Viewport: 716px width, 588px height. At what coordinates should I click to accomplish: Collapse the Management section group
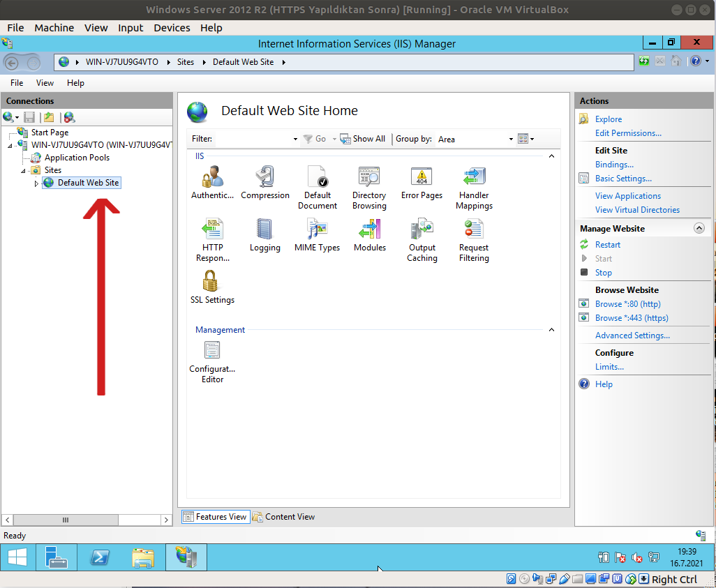pyautogui.click(x=551, y=330)
